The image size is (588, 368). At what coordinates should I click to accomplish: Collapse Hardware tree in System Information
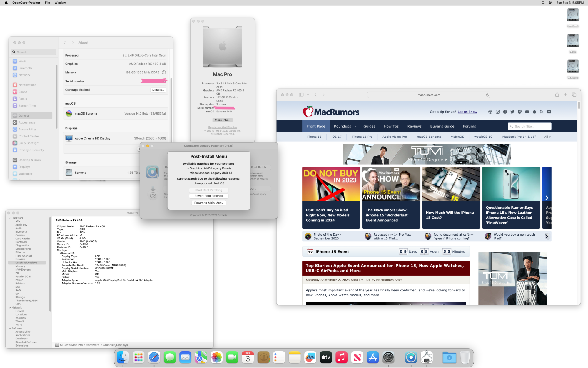[10, 218]
